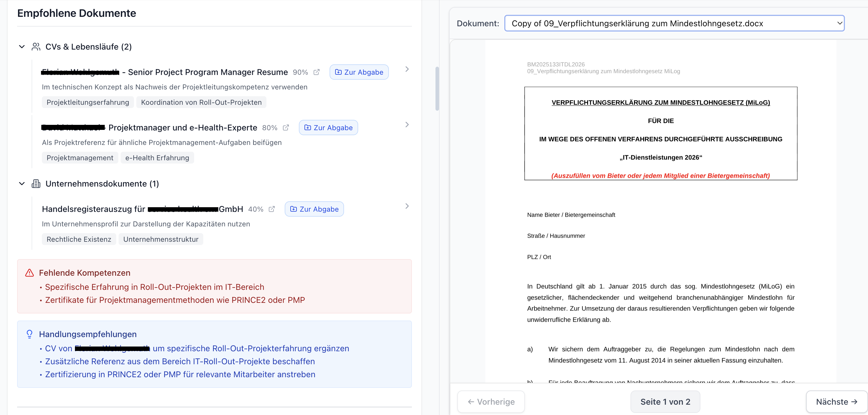Open the Dokument selection dropdown

coord(674,23)
